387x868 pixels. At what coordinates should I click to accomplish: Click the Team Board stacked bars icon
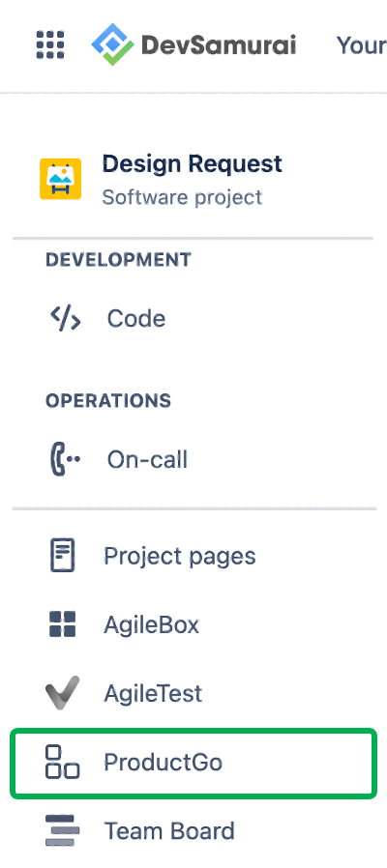(x=62, y=831)
